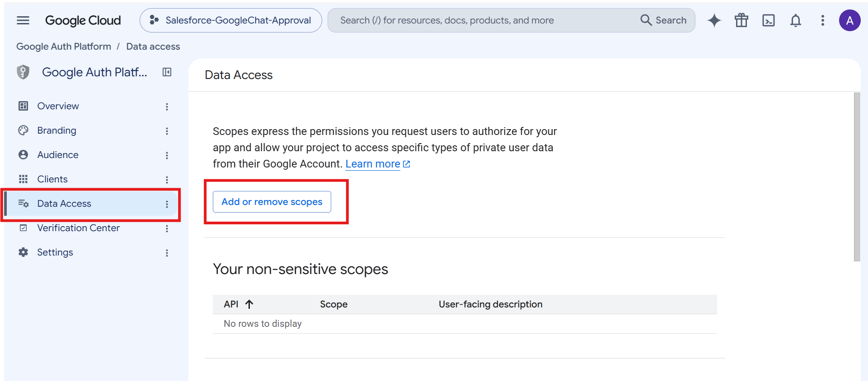868x381 pixels.
Task: Open the notifications bell
Action: [796, 20]
